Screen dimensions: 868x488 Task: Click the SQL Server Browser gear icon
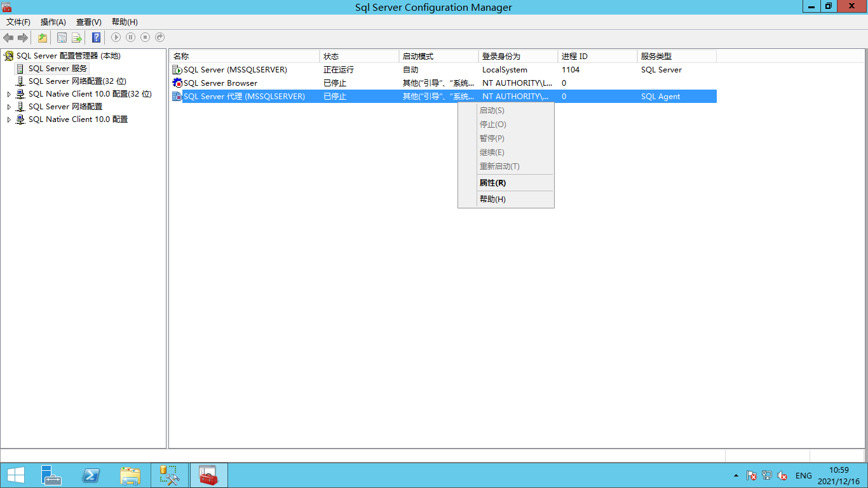177,83
